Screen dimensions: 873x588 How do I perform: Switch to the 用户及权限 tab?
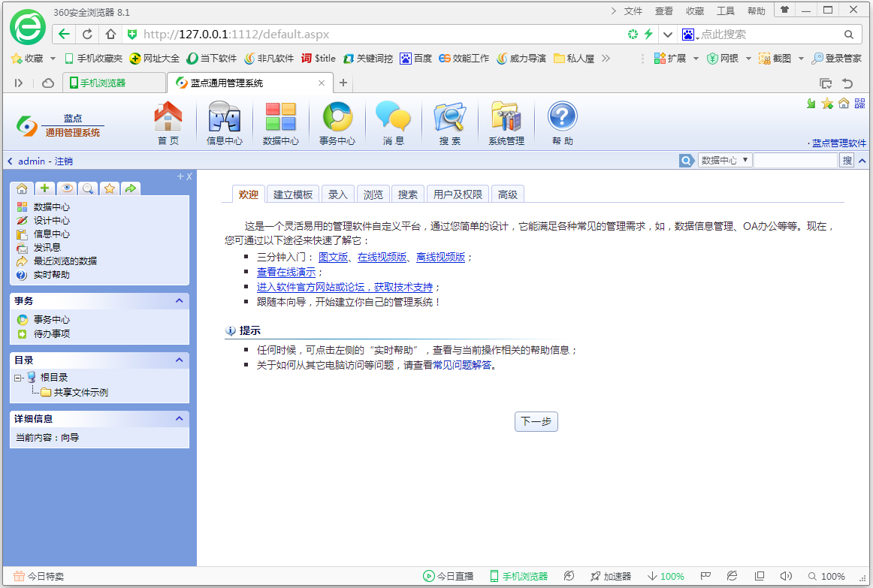pyautogui.click(x=458, y=194)
